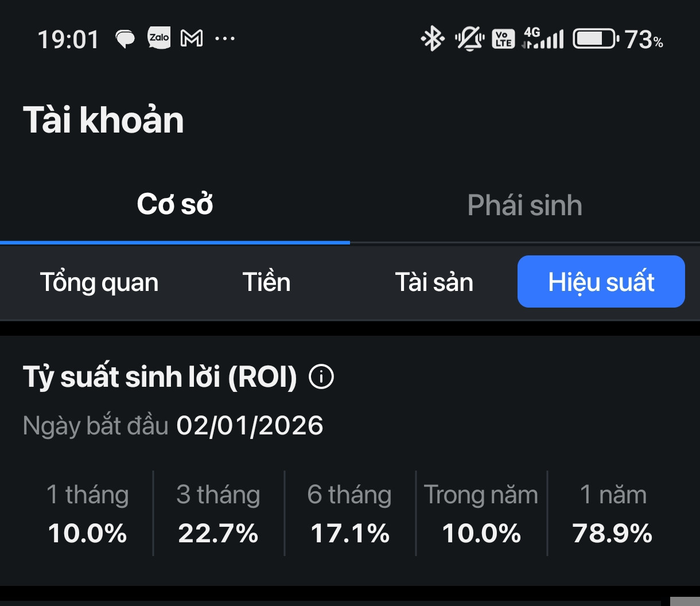
Task: Select the 1 tháng ROI period
Action: pos(88,514)
